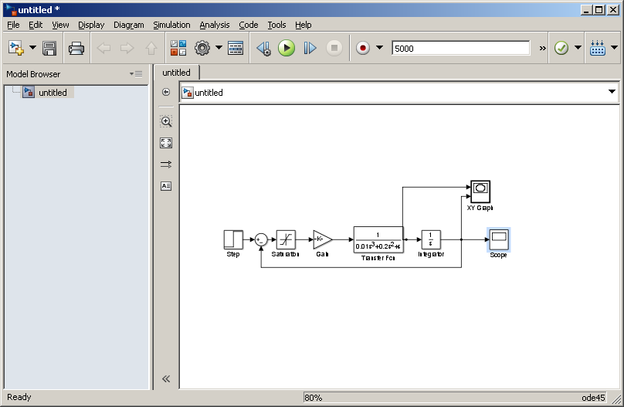The image size is (624, 407).
Task: Click the Fit to View icon
Action: 166,143
